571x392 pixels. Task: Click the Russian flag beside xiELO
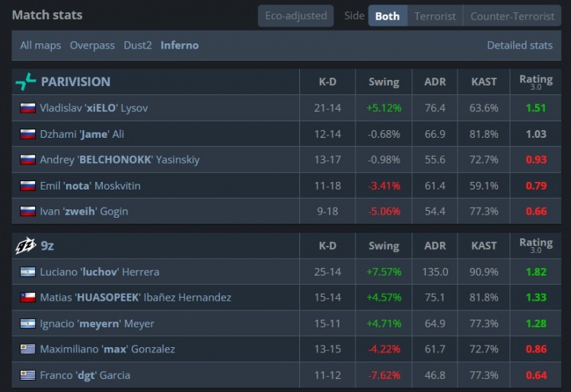point(27,108)
